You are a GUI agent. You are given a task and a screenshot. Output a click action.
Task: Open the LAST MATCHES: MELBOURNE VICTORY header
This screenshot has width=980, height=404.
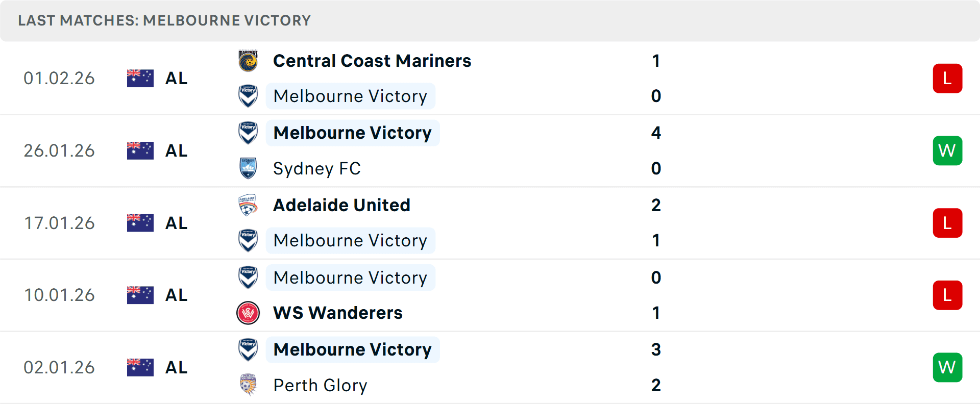[x=164, y=20]
